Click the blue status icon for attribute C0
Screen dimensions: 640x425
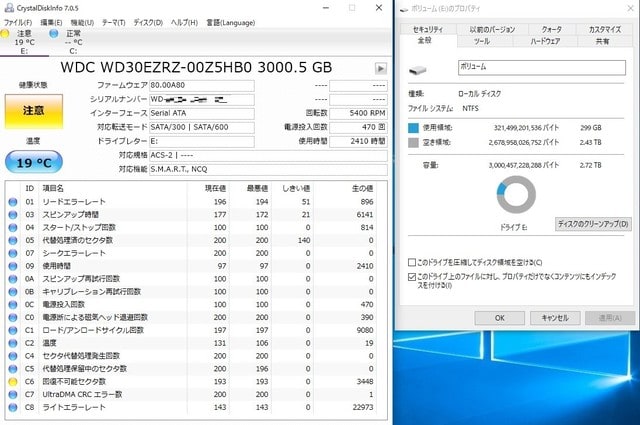click(13, 318)
